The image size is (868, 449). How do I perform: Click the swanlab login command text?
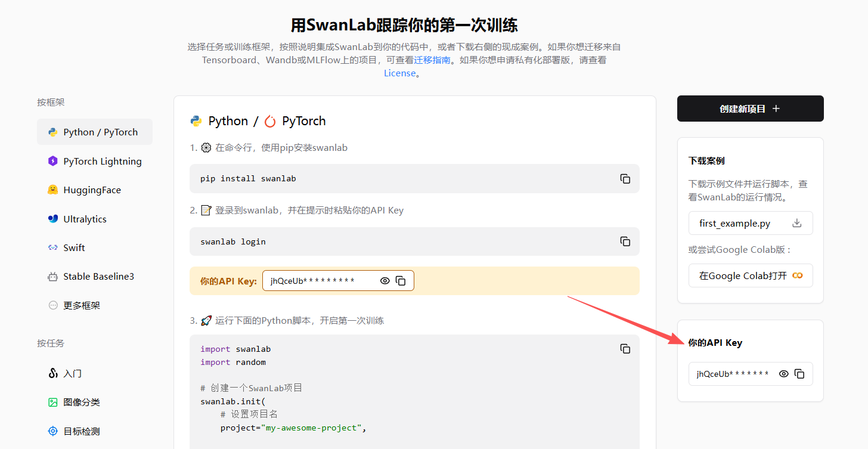(x=233, y=241)
